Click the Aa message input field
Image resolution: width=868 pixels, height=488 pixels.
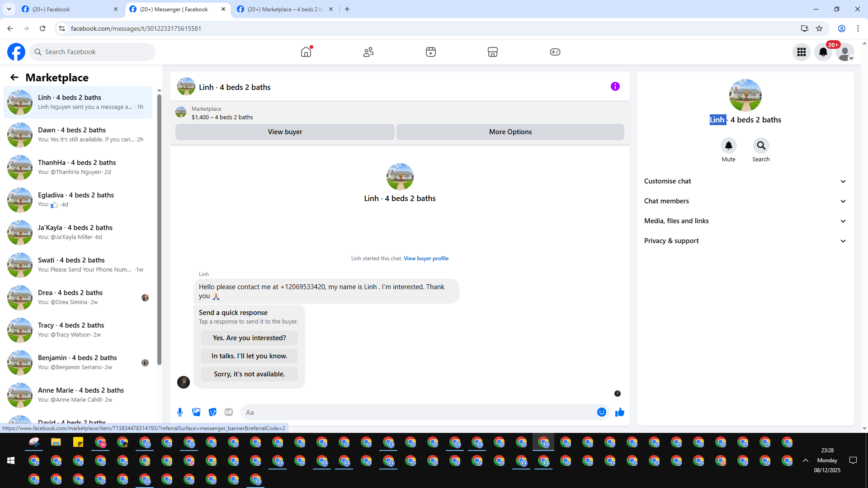(x=418, y=412)
